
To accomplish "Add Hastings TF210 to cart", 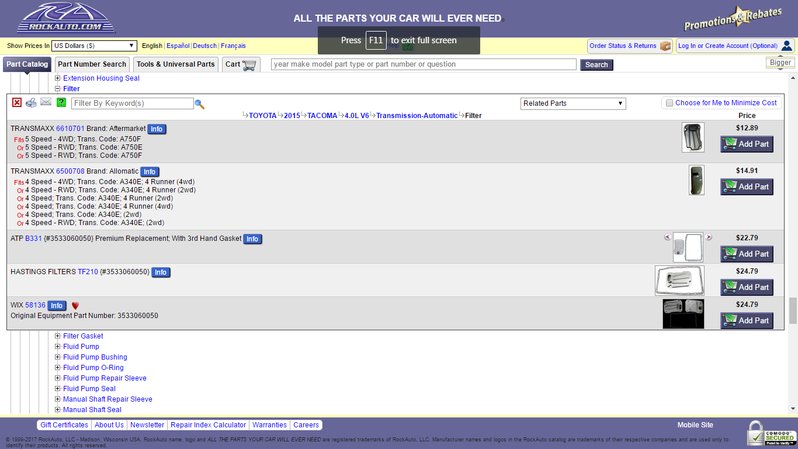I will click(x=747, y=287).
